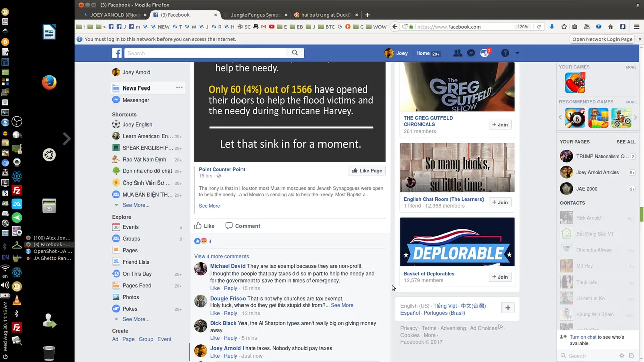Switch to the JOEY ARNOLD browser tab
Viewport: 644px width, 362px height.
115,15
